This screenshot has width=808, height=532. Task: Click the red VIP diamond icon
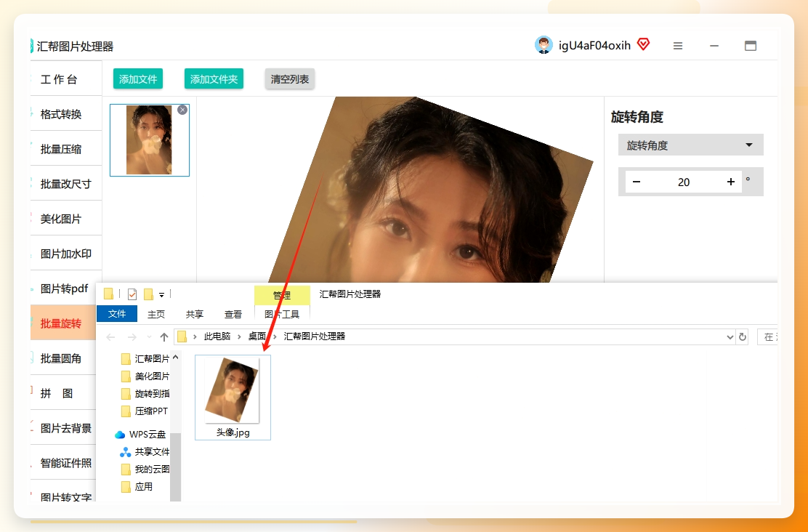click(643, 44)
